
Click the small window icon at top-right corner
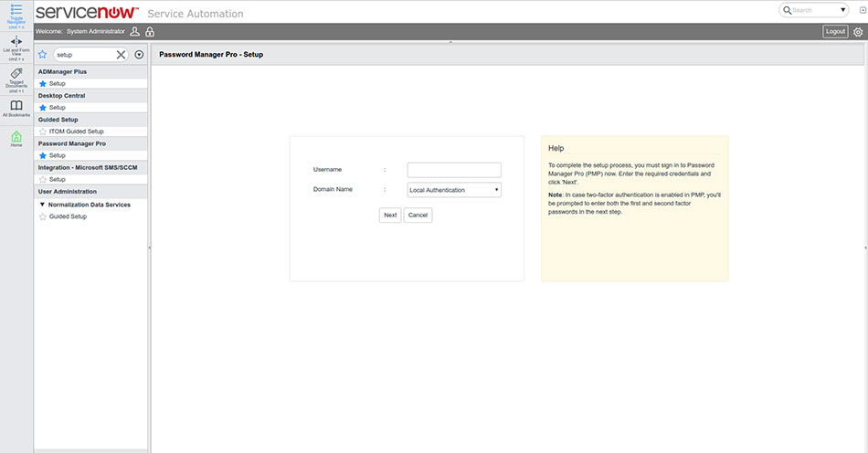[x=863, y=10]
